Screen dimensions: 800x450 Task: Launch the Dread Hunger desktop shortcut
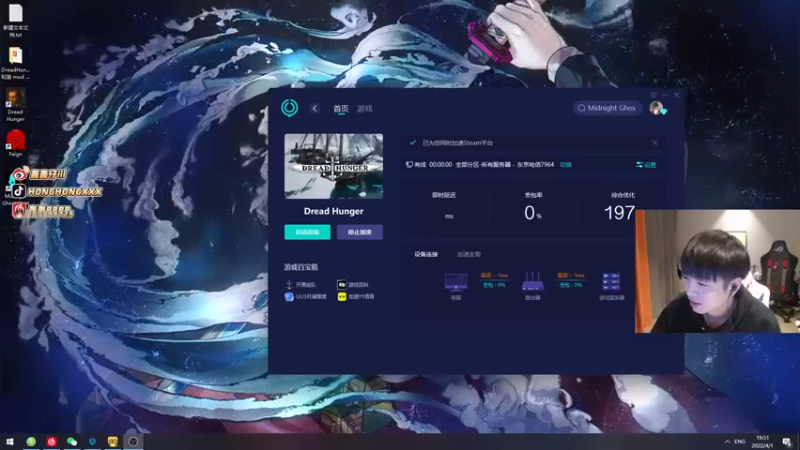tap(15, 105)
